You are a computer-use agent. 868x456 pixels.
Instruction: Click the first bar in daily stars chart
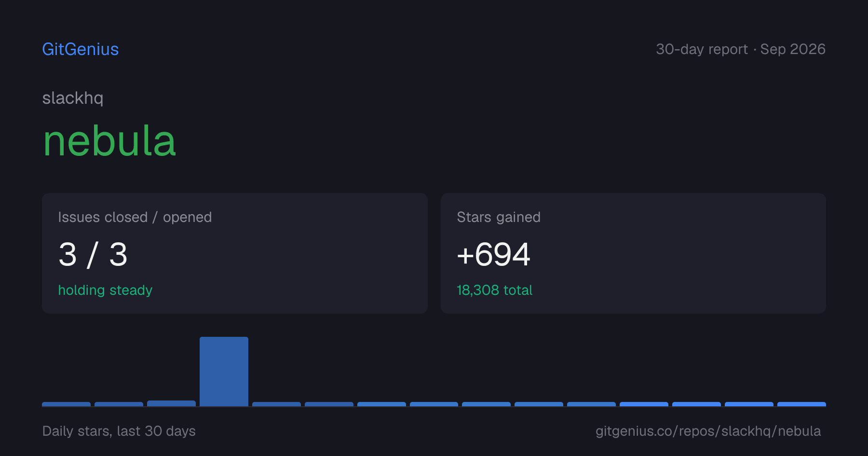click(x=66, y=404)
